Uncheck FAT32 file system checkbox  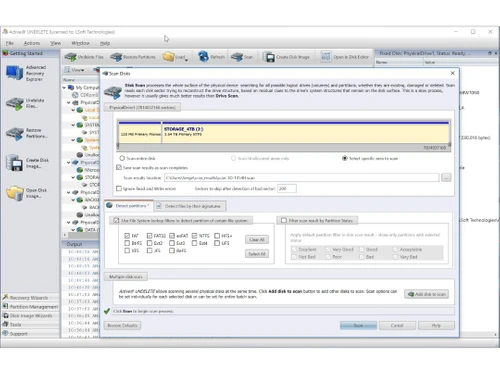click(149, 236)
